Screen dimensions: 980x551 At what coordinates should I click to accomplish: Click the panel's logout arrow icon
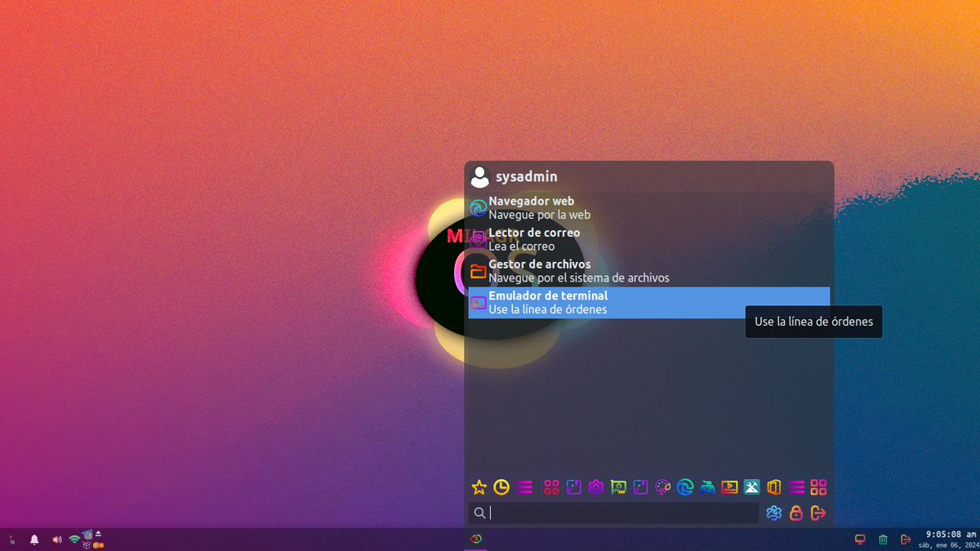(x=905, y=540)
